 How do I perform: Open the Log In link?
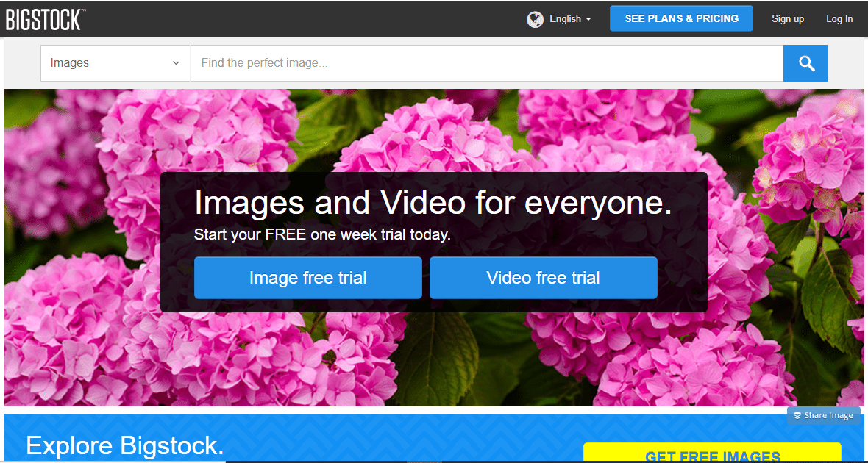[x=839, y=19]
